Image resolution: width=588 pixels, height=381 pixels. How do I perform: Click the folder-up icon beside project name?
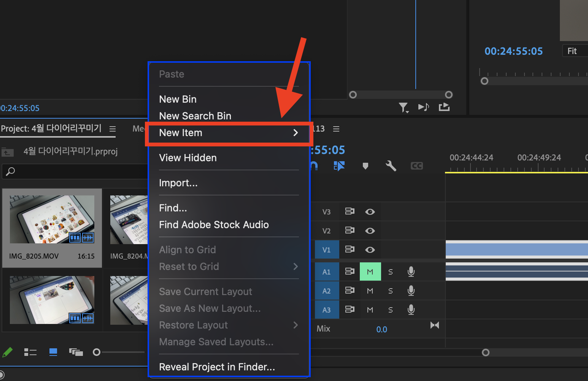tap(7, 152)
